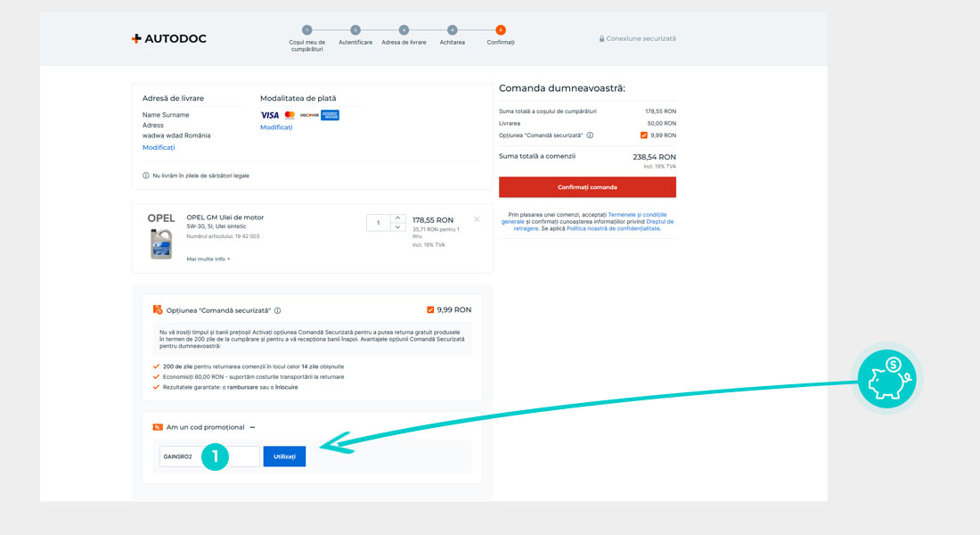
Task: Decrease product quantity with down arrow
Action: 397,227
